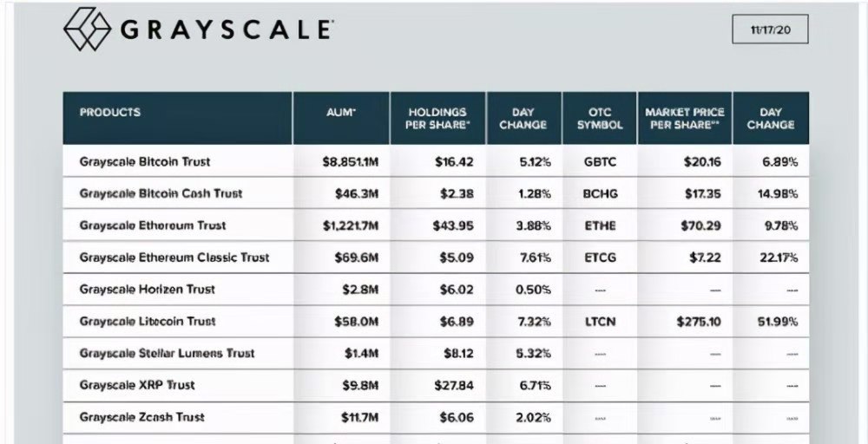Select Grayscale Zcash Trust product
The width and height of the screenshot is (868, 444).
point(142,417)
